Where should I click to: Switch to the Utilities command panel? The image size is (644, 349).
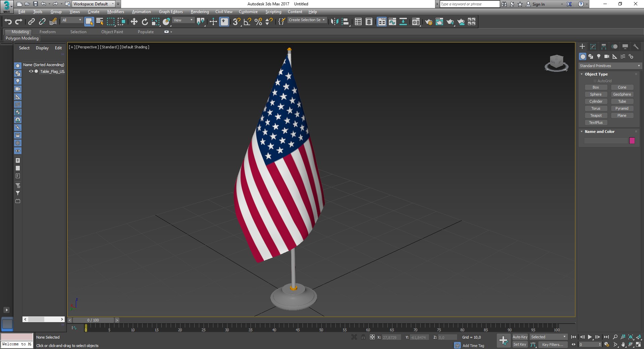[x=636, y=47]
